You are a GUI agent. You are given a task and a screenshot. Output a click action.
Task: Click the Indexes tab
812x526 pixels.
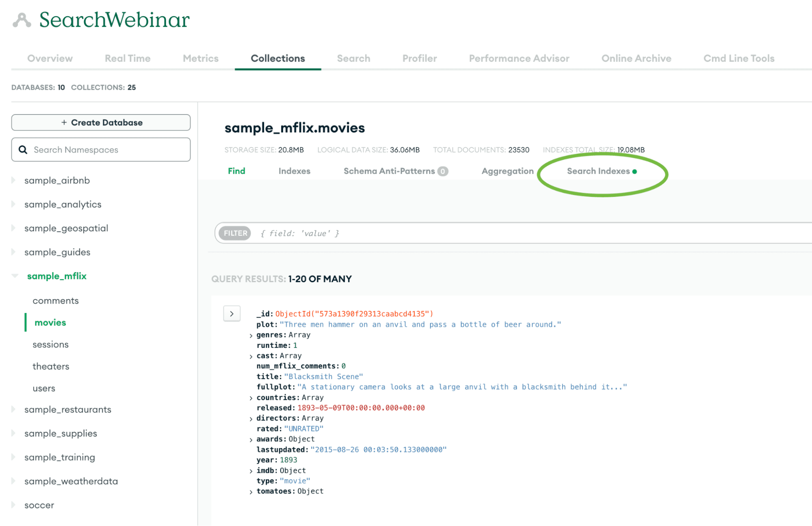pos(294,171)
